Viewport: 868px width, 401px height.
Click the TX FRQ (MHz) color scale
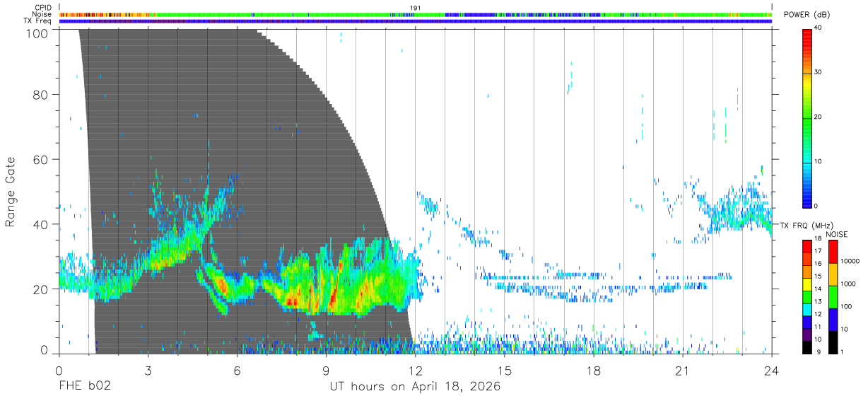(x=807, y=296)
